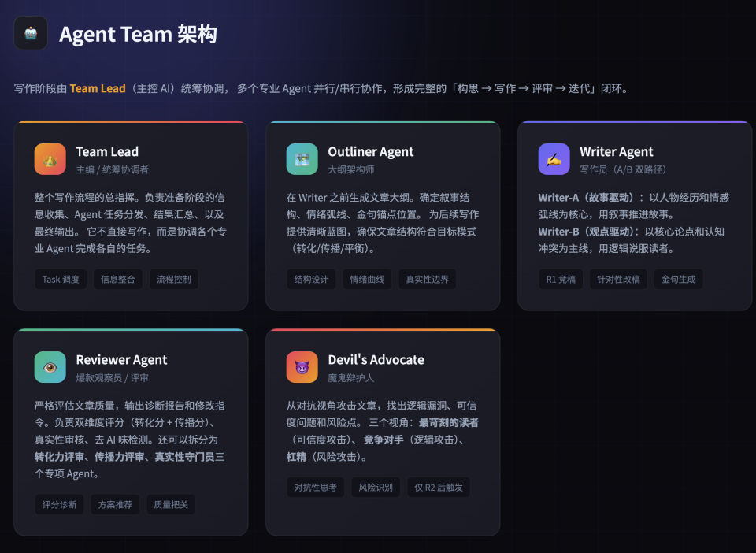
Task: Click the 仅 R2 后触发 tag
Action: [x=438, y=486]
